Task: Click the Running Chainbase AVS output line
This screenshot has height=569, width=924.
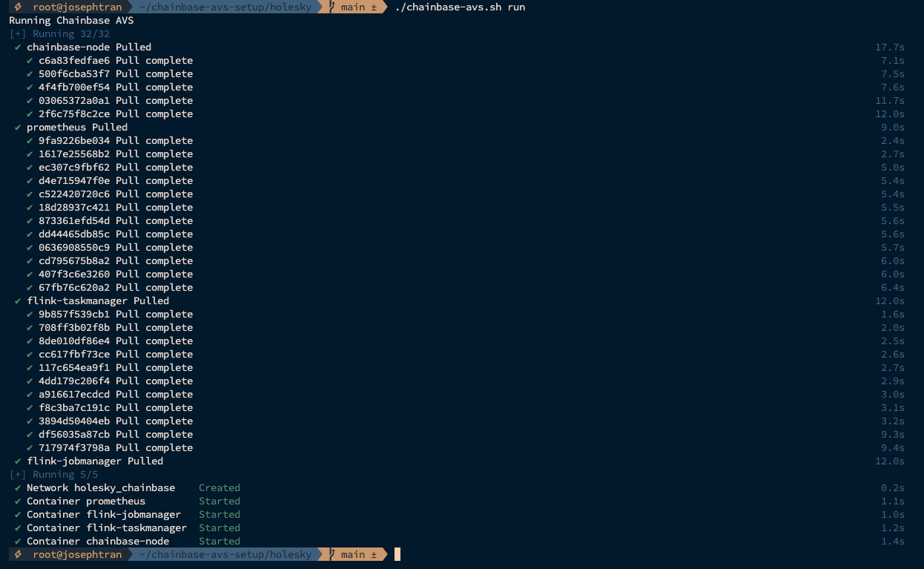Action: point(71,20)
